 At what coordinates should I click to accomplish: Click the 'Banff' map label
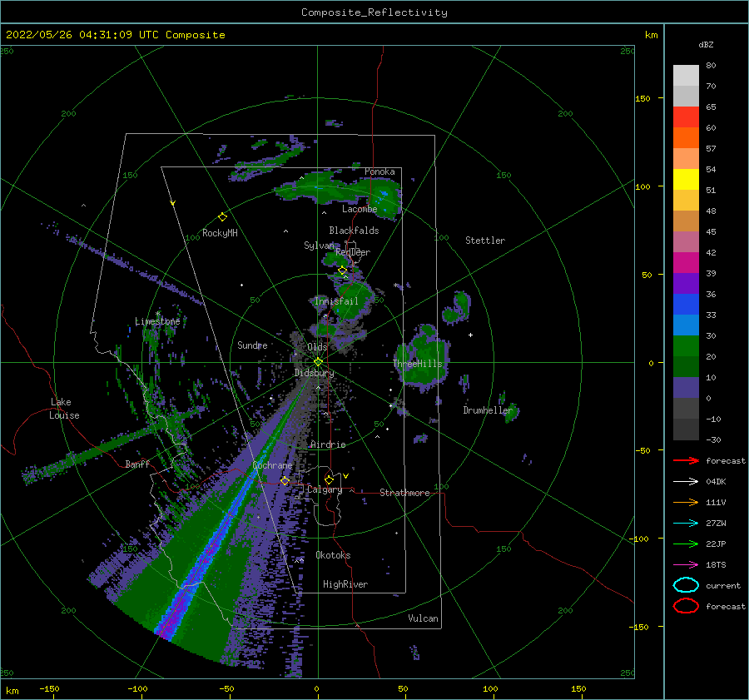click(x=137, y=464)
